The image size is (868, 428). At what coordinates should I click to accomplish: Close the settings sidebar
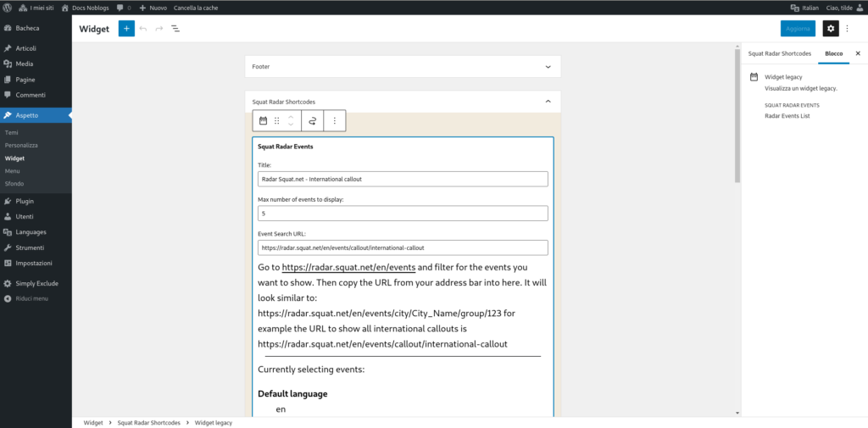858,53
